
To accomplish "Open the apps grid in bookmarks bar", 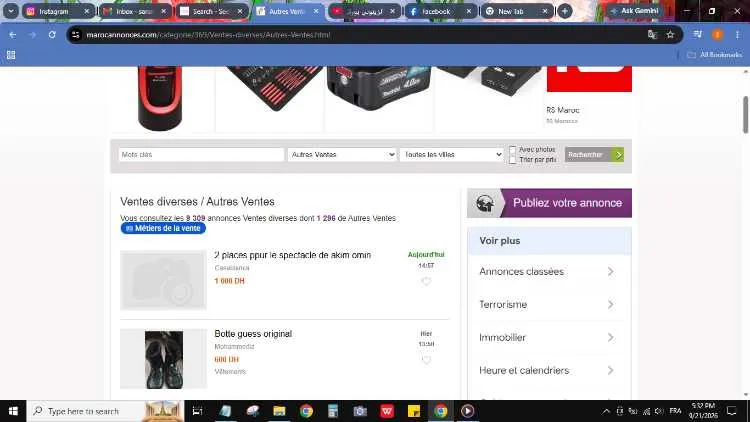I will [x=11, y=55].
